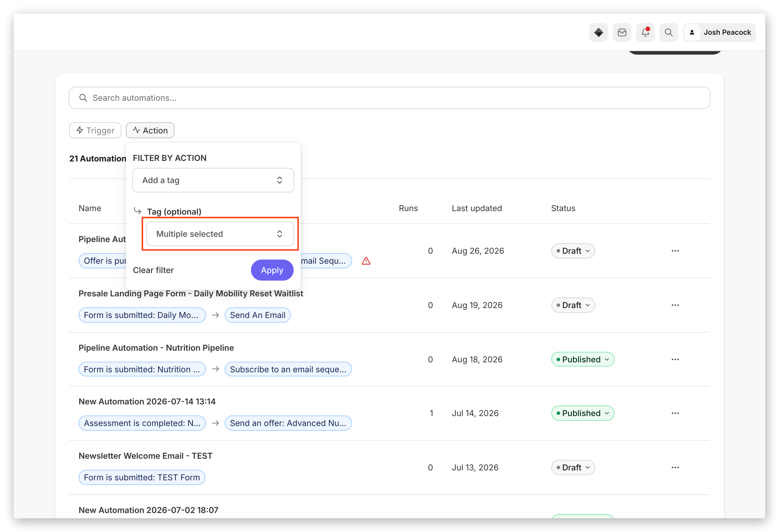Image resolution: width=779 pixels, height=532 pixels.
Task: Open more options for Jul 14, 2026 row
Action: [675, 413]
